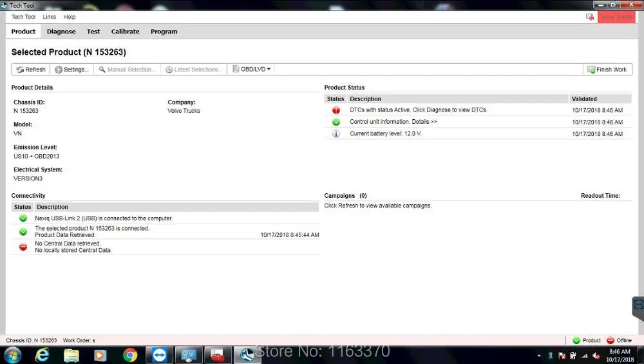Open the Help menu

[x=70, y=17]
